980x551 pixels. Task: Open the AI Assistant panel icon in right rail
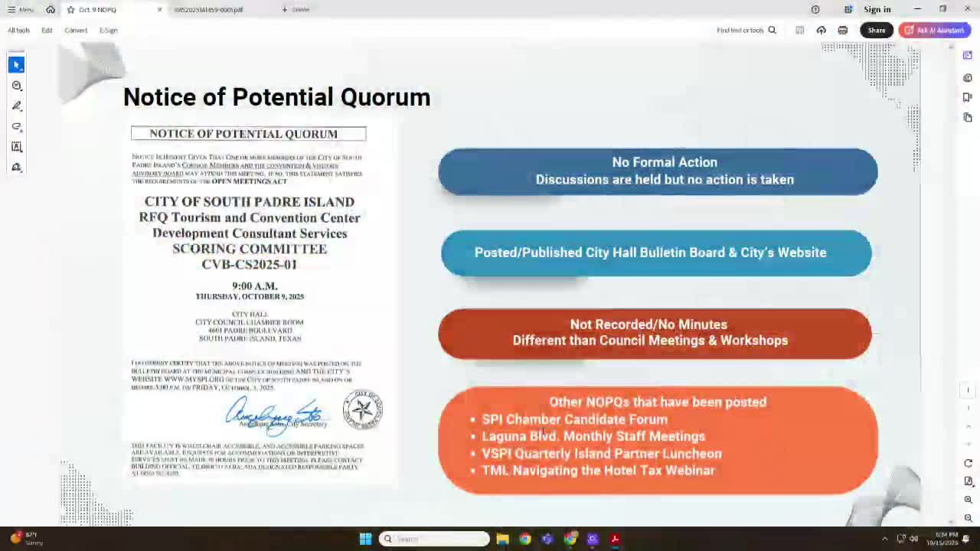click(x=968, y=57)
